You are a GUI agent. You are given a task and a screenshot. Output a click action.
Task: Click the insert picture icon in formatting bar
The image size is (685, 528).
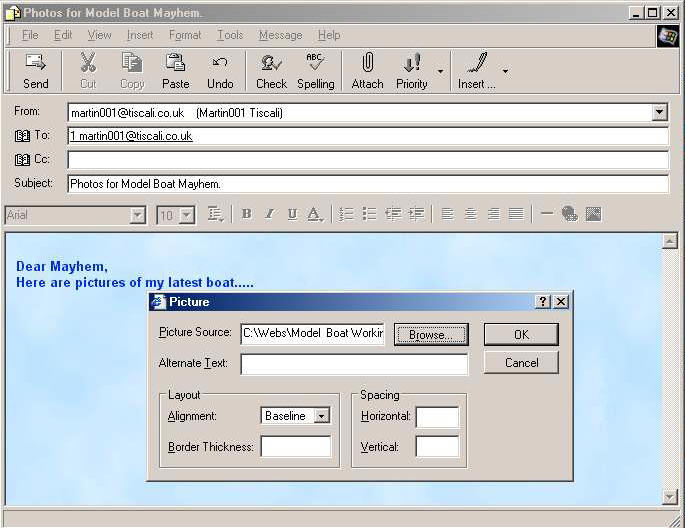593,214
